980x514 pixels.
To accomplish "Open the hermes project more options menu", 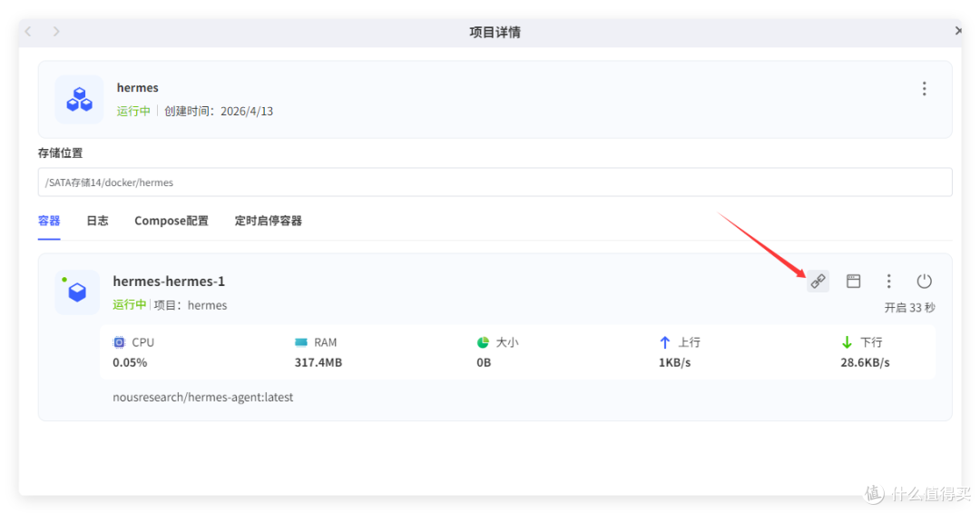I will tap(924, 89).
